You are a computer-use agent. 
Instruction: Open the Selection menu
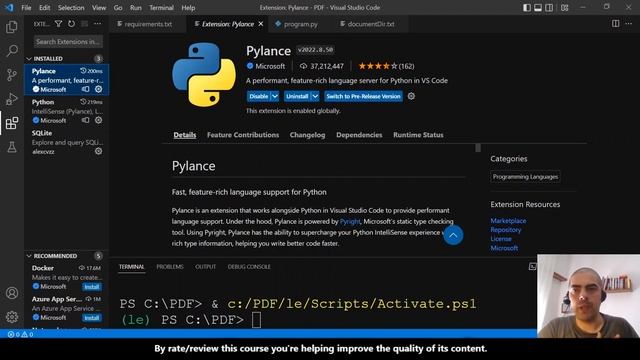[71, 8]
